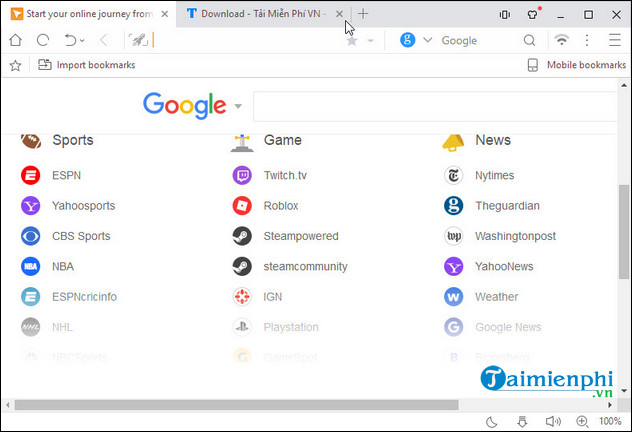Click the vertical scrollbar thumb
The width and height of the screenshot is (632, 432).
click(624, 232)
